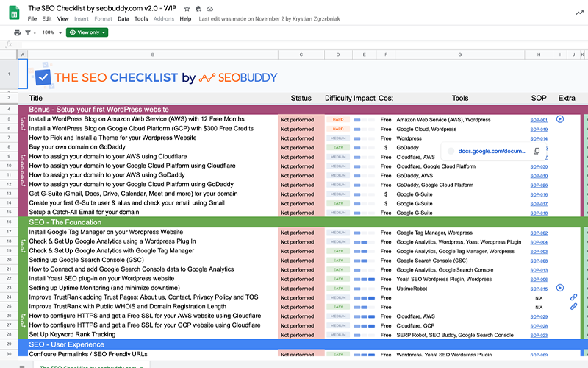The image size is (588, 368).
Task: Open the zoom 100% dropdown
Action: [51, 32]
